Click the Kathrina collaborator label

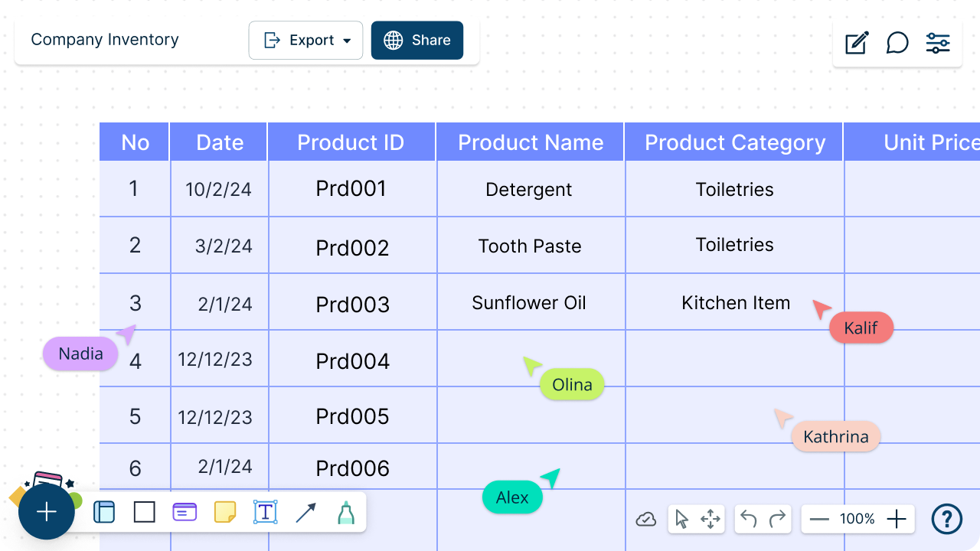835,437
